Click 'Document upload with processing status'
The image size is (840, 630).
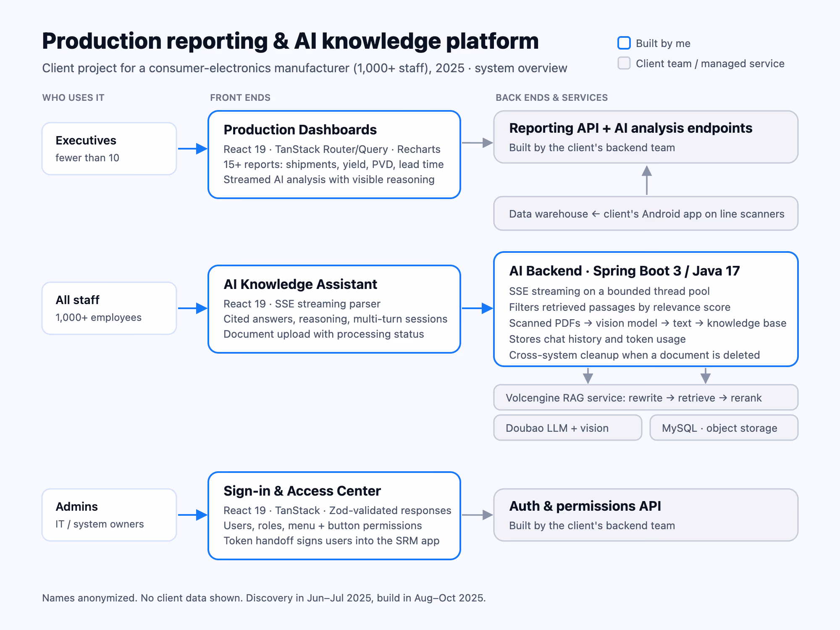[x=323, y=334]
